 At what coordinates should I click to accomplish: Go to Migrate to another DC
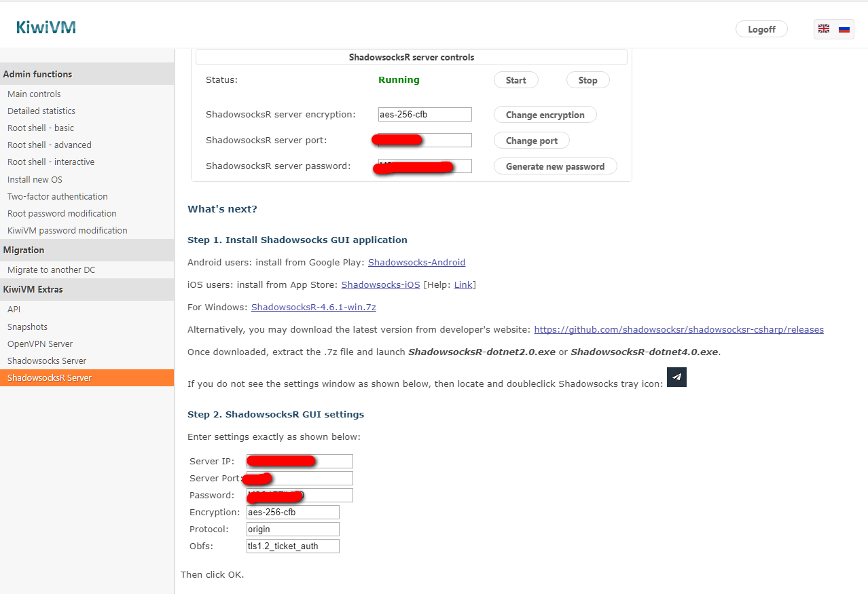tap(52, 270)
